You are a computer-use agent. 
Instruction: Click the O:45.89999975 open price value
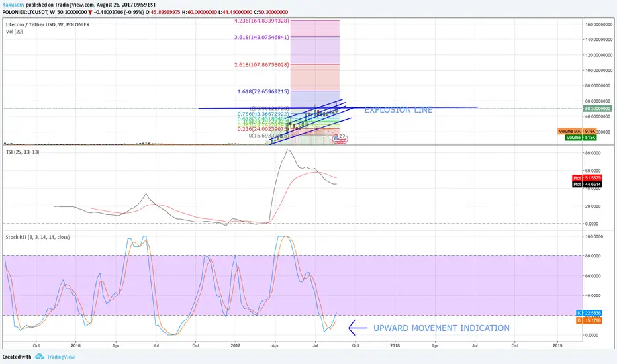tap(162, 12)
